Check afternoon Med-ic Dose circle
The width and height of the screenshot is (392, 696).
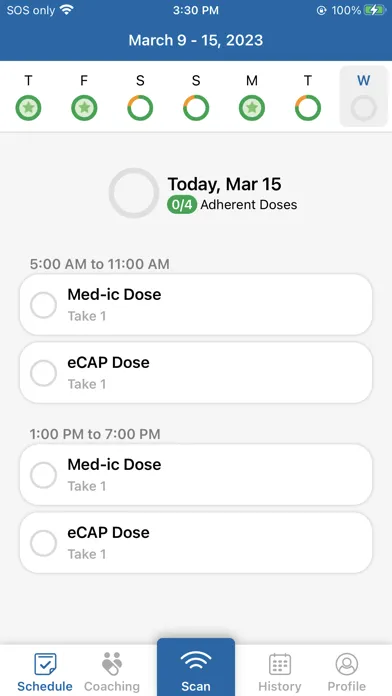[44, 475]
